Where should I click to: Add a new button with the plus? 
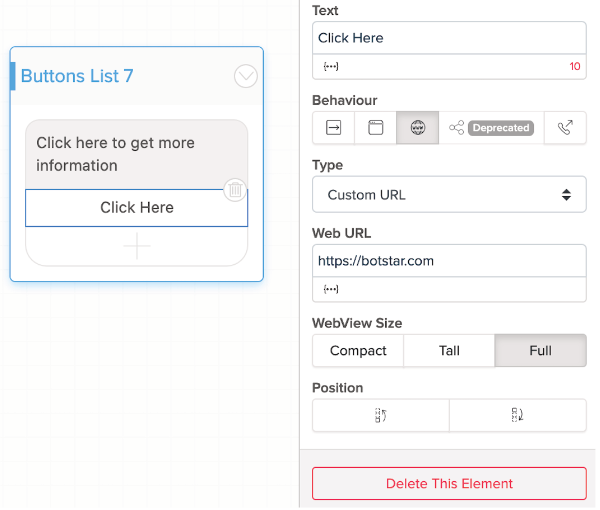click(x=137, y=246)
